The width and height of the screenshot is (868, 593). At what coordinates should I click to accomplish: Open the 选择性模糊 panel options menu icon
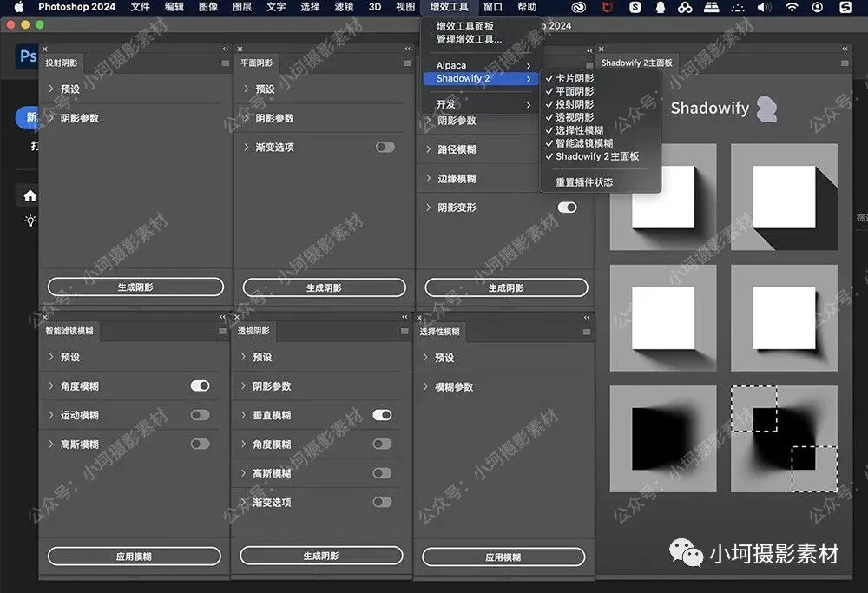tap(587, 332)
